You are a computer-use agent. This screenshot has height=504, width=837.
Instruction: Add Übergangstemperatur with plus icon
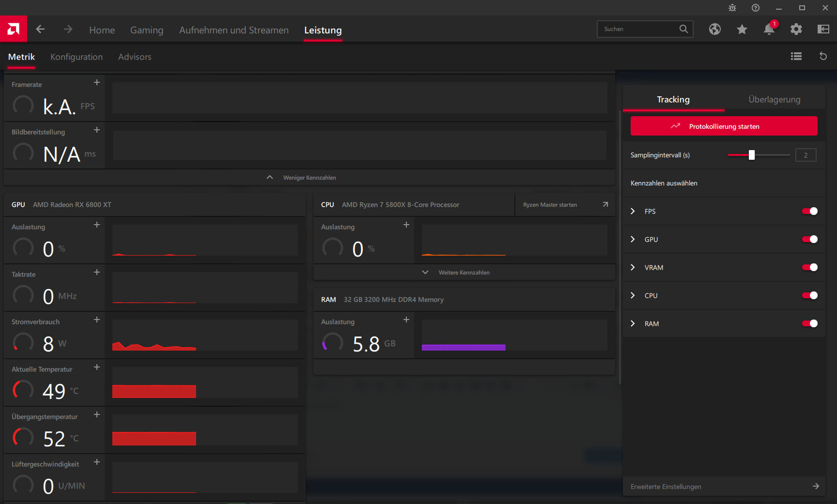[x=97, y=415]
